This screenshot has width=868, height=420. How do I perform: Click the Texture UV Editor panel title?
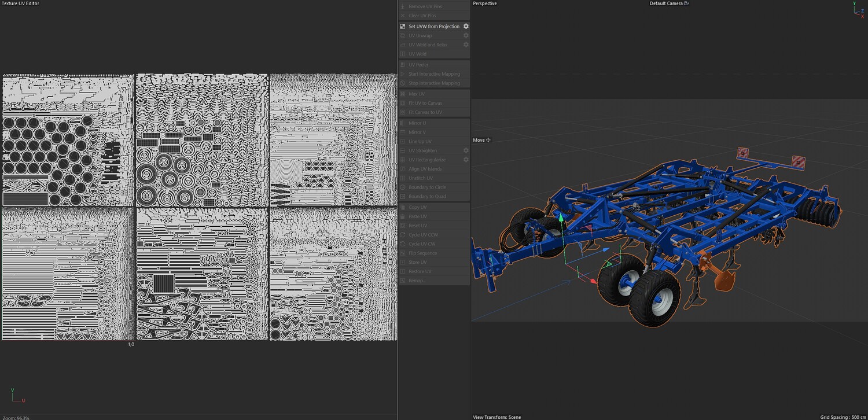pos(20,3)
